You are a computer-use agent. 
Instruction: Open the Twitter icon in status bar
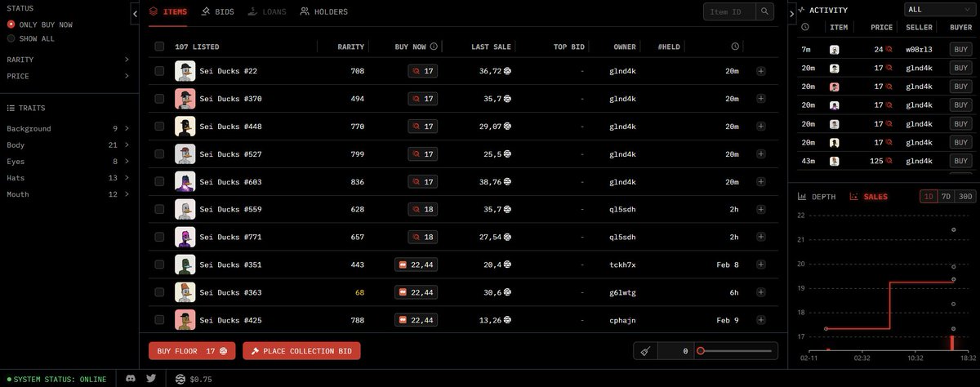click(x=151, y=378)
